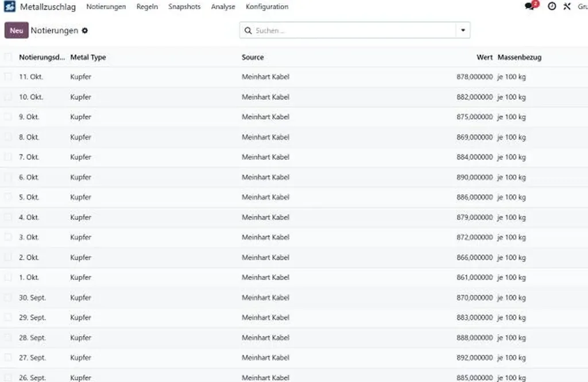This screenshot has height=382, width=588.
Task: Open the 1. Okt. Kupfer record row
Action: (294, 277)
